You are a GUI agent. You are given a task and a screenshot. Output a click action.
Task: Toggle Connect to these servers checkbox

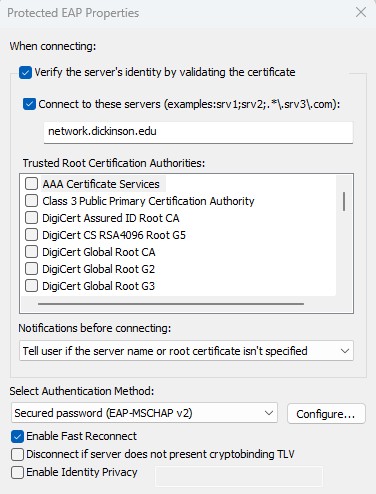[29, 104]
